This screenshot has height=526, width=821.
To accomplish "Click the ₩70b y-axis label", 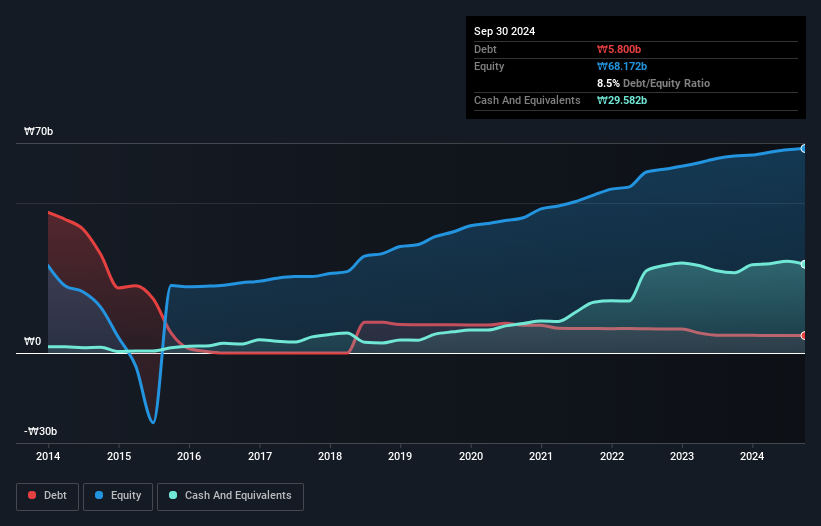I will [38, 131].
